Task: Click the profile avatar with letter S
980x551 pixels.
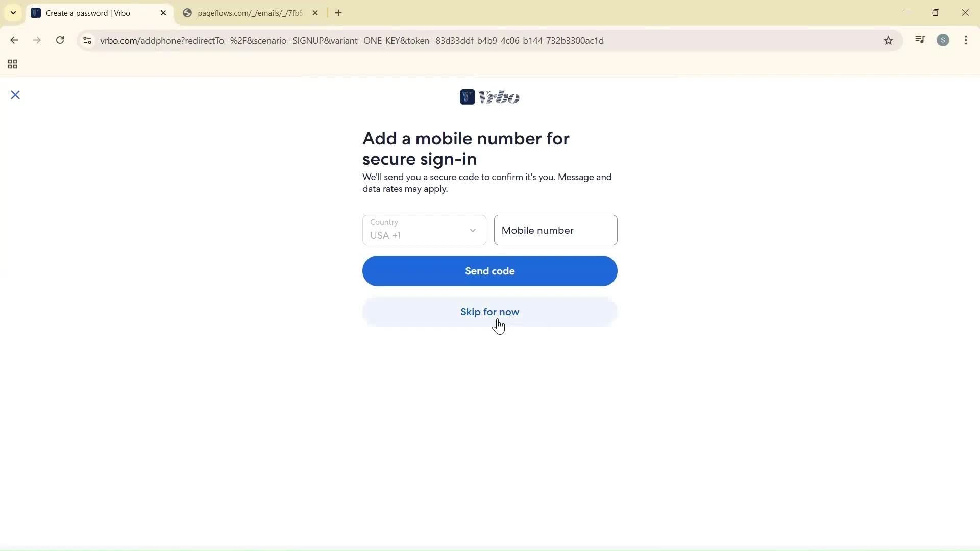Action: pyautogui.click(x=944, y=40)
